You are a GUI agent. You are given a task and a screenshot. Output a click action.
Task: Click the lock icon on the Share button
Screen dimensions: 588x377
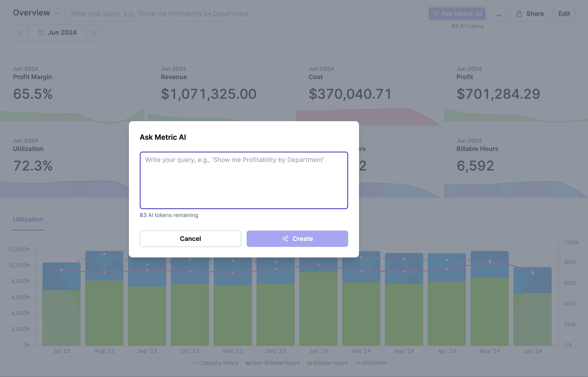click(519, 13)
